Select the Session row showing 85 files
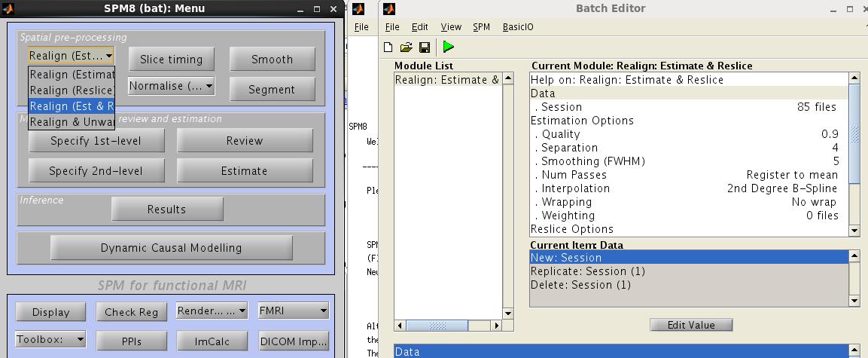Viewport: 868px width, 358px height. (689, 107)
